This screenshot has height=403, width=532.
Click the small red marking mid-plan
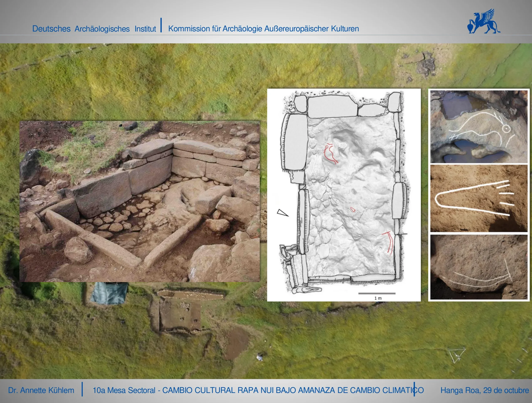tap(353, 210)
